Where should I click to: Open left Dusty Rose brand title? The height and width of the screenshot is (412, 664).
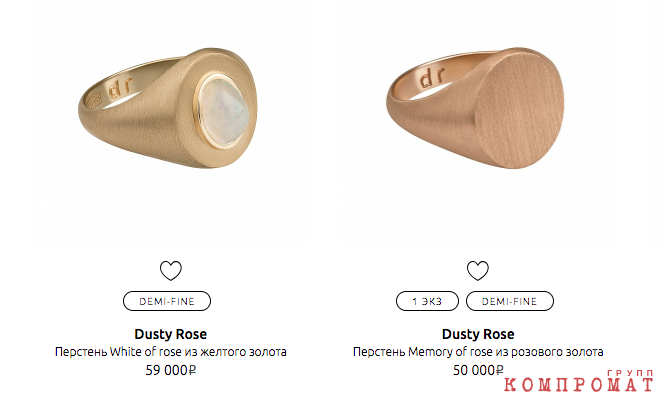[171, 334]
